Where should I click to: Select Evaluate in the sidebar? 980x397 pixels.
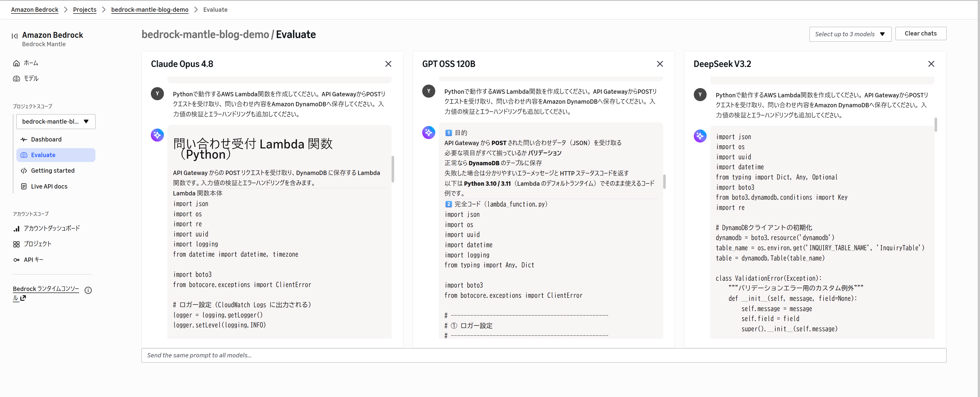(x=56, y=155)
